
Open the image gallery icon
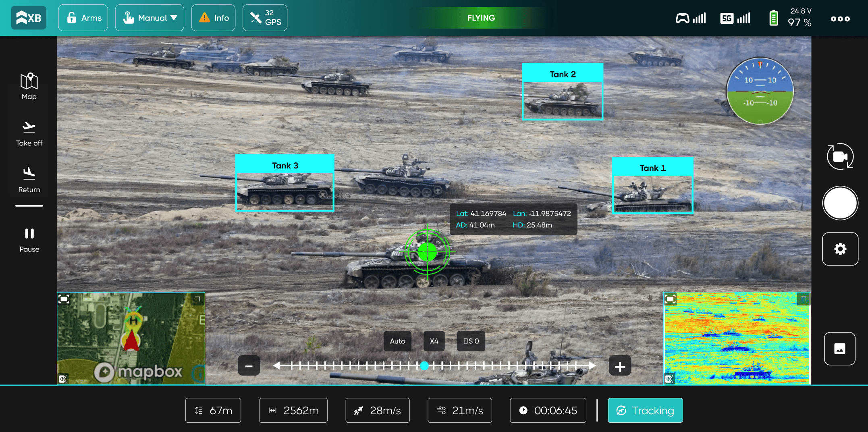839,349
